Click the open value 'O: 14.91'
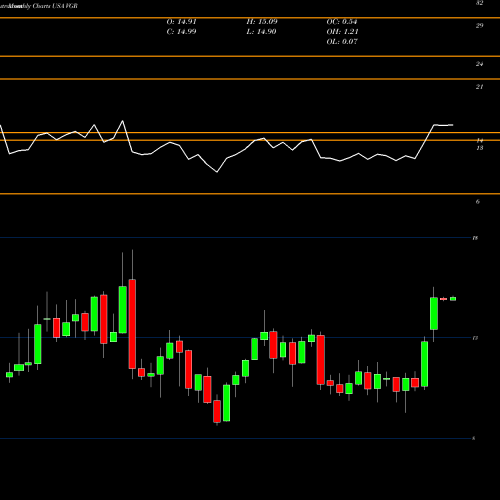Screen dimensions: 500x500 coord(182,22)
